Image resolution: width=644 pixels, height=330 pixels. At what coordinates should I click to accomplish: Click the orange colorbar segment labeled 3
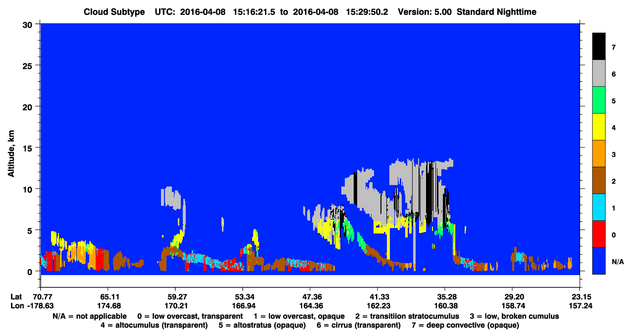click(x=598, y=153)
